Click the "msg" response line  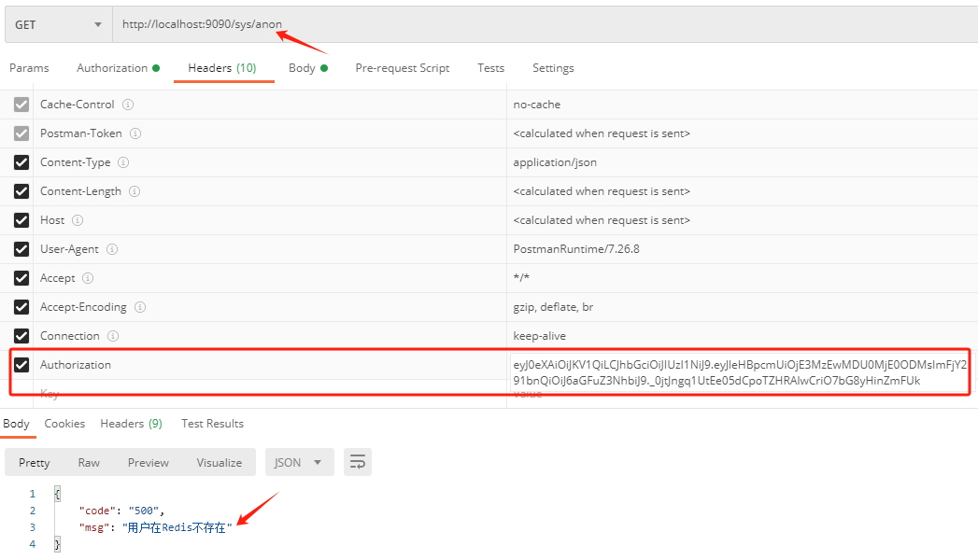(x=155, y=527)
